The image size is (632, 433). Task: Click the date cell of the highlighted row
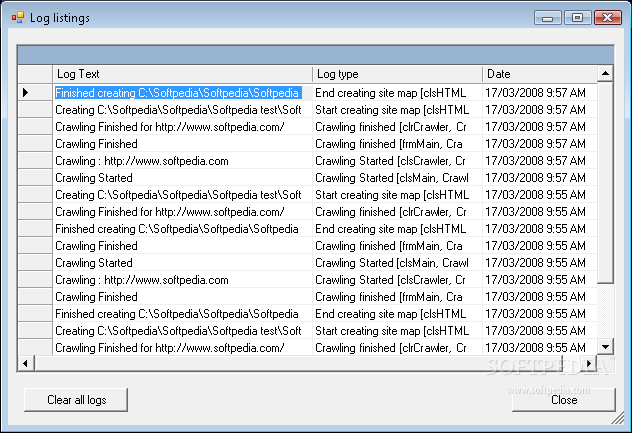pos(539,93)
